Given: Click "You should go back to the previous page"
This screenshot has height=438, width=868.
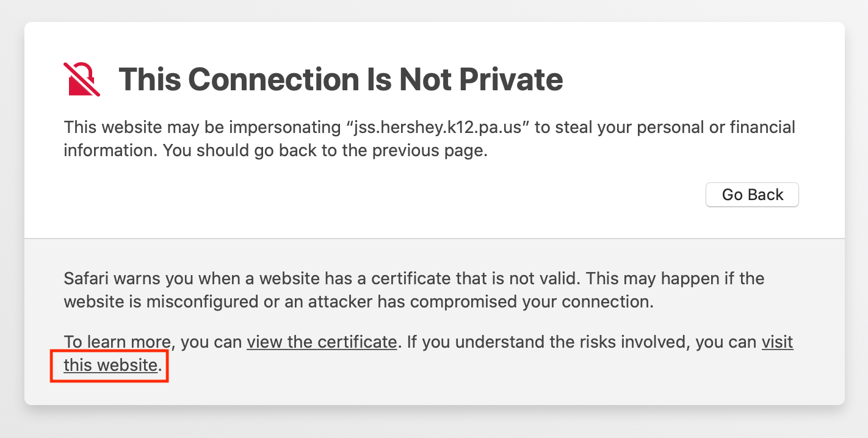Looking at the screenshot, I should tap(324, 151).
